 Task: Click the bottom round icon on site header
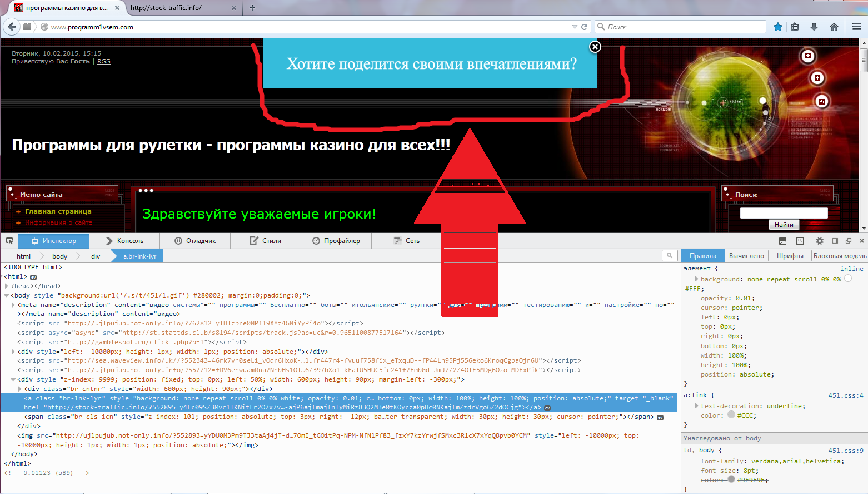click(x=822, y=101)
